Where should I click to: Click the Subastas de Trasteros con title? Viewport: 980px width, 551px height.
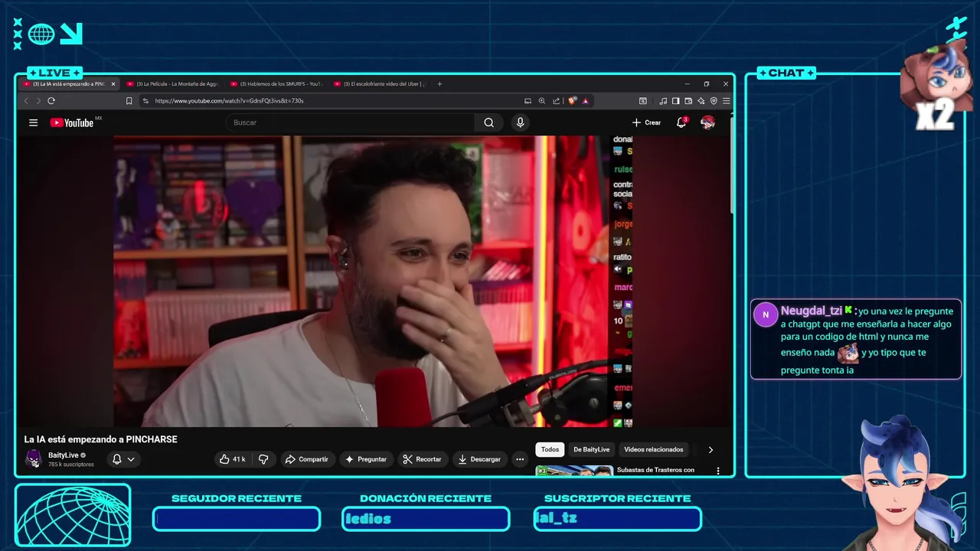(655, 470)
